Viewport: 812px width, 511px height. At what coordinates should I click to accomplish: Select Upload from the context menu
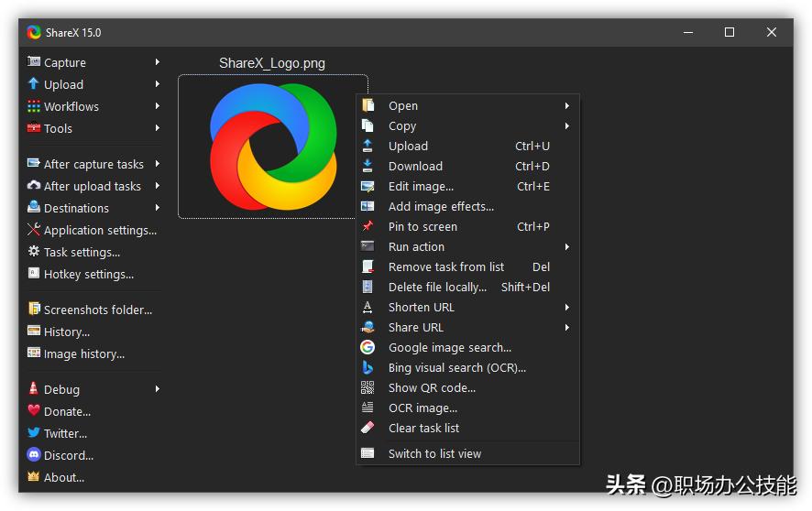(408, 146)
